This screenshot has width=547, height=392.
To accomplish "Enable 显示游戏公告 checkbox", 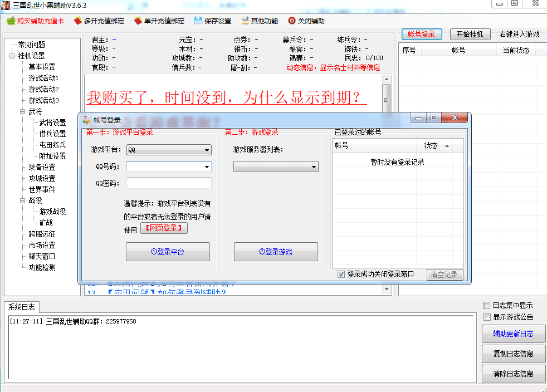I will pos(487,317).
